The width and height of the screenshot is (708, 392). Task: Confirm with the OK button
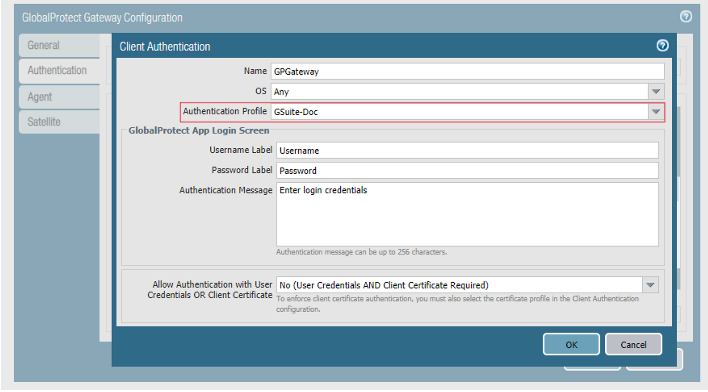pos(571,345)
